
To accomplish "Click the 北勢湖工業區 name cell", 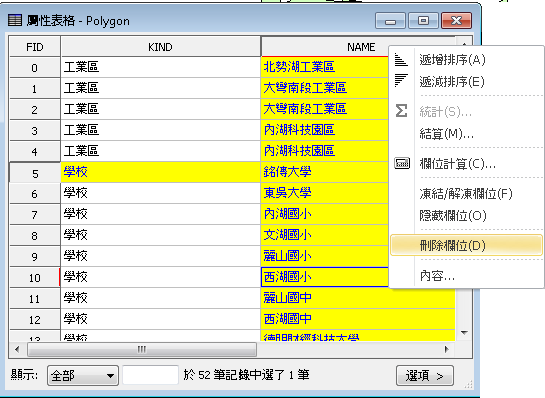I will click(x=325, y=67).
